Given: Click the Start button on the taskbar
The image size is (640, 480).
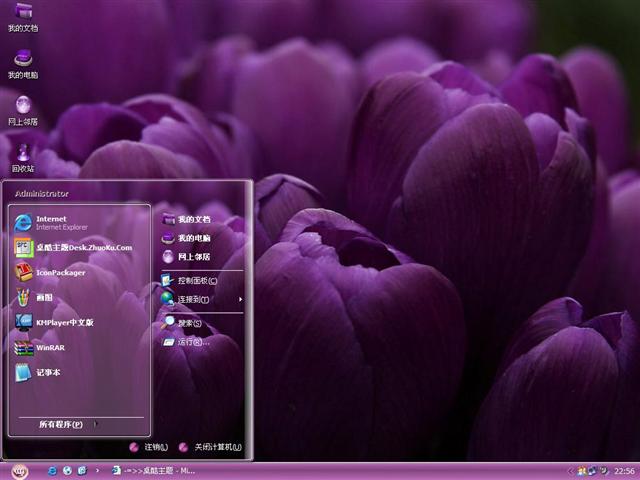Looking at the screenshot, I should click(18, 470).
